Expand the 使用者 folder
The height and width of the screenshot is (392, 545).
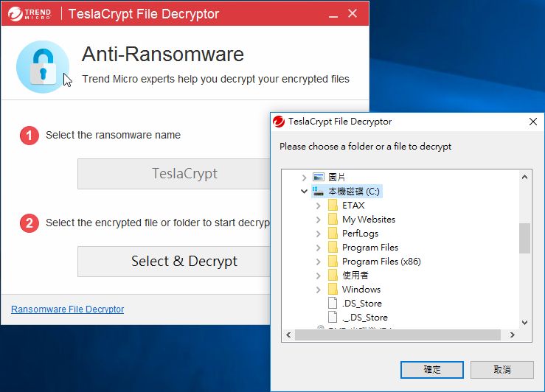[x=318, y=276]
